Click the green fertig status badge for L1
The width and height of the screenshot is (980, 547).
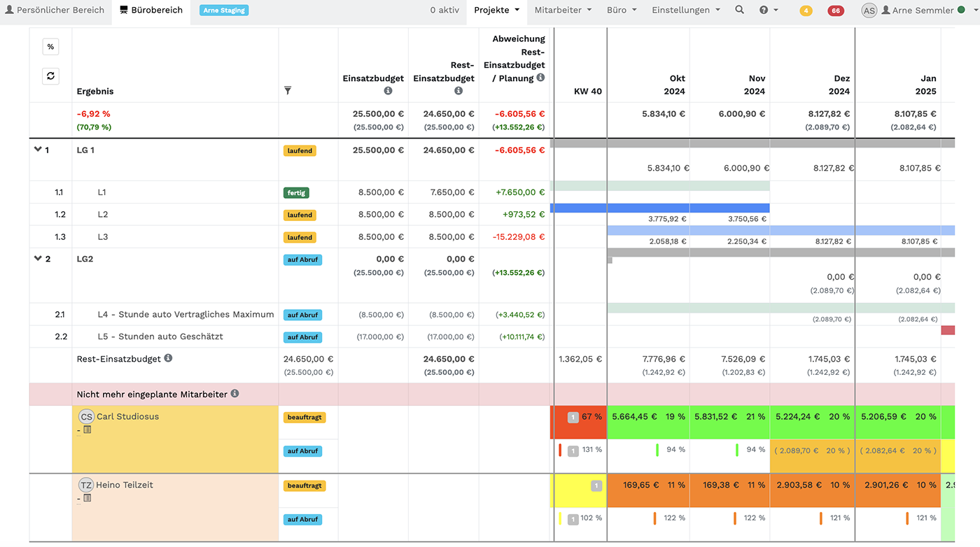click(296, 192)
